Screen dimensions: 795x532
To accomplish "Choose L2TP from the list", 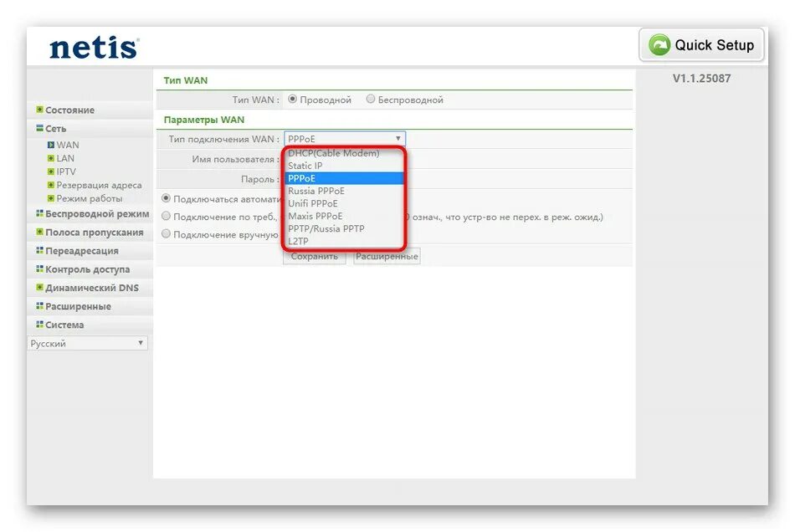I will [345, 241].
